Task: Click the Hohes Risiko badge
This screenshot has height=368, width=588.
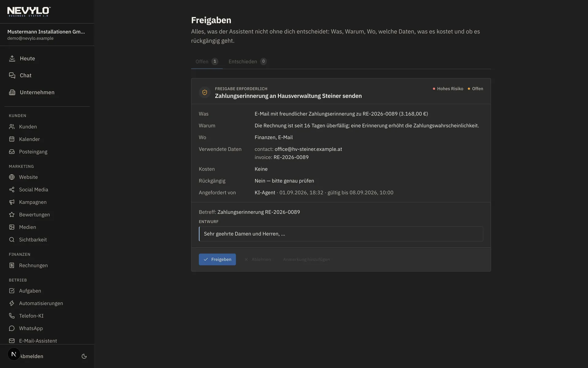Action: (x=448, y=89)
